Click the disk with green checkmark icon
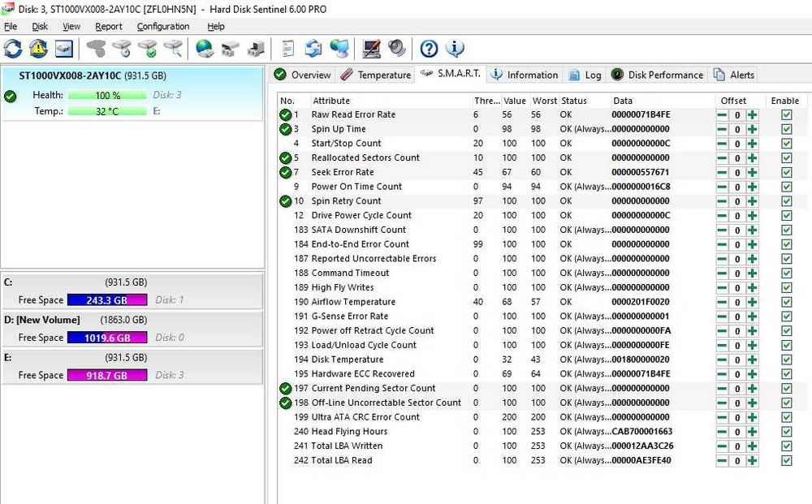The height and width of the screenshot is (504, 812). point(148,49)
